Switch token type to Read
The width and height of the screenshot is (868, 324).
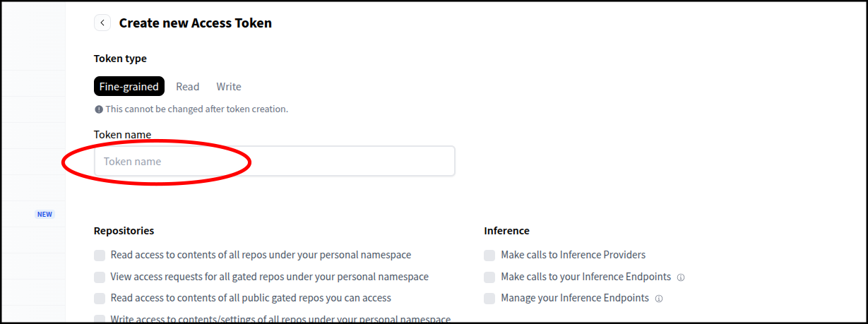click(x=187, y=86)
